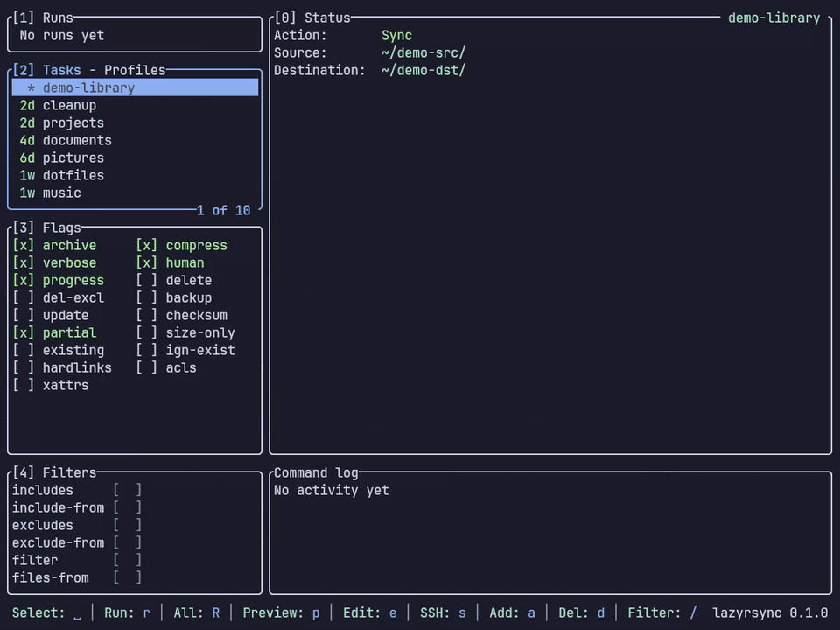Image resolution: width=840 pixels, height=630 pixels.
Task: Click the Filter: / shortcut
Action: click(x=662, y=612)
